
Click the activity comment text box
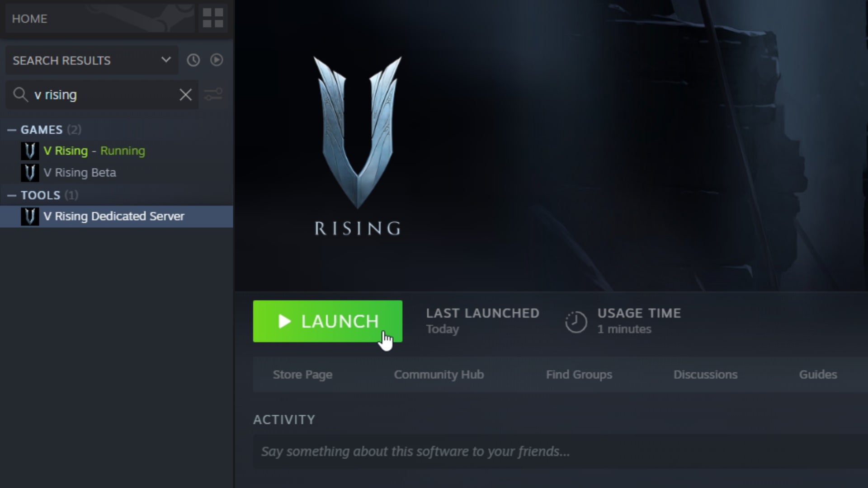(x=560, y=451)
